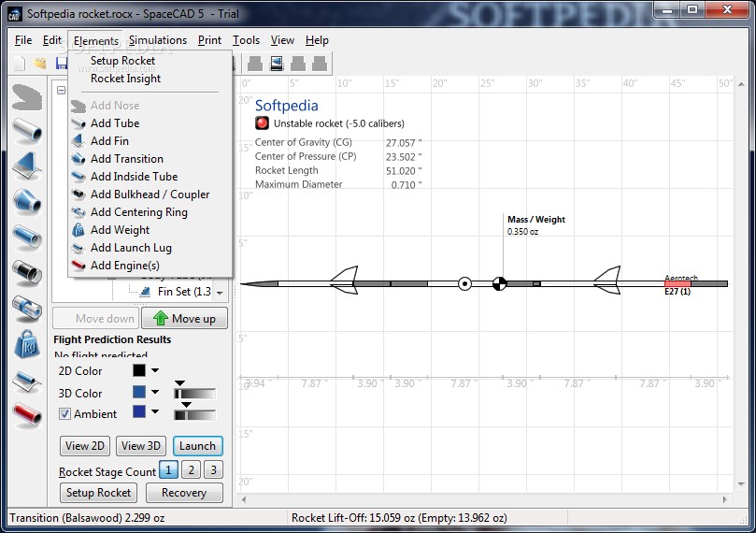Select Setup Rocket in Elements menu
The height and width of the screenshot is (533, 756).
tap(122, 61)
